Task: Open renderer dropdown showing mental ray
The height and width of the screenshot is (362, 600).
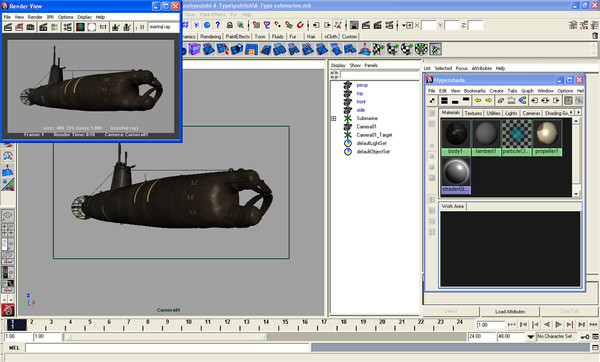Action: [x=163, y=27]
